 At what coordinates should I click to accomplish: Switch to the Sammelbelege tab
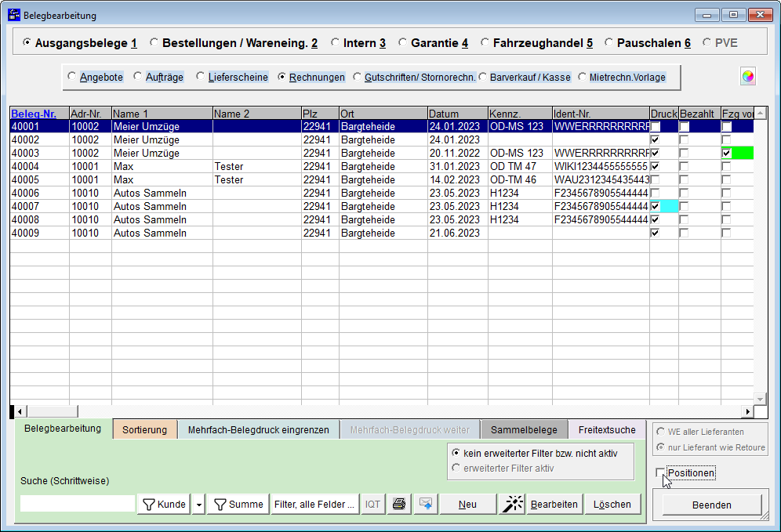pos(524,429)
